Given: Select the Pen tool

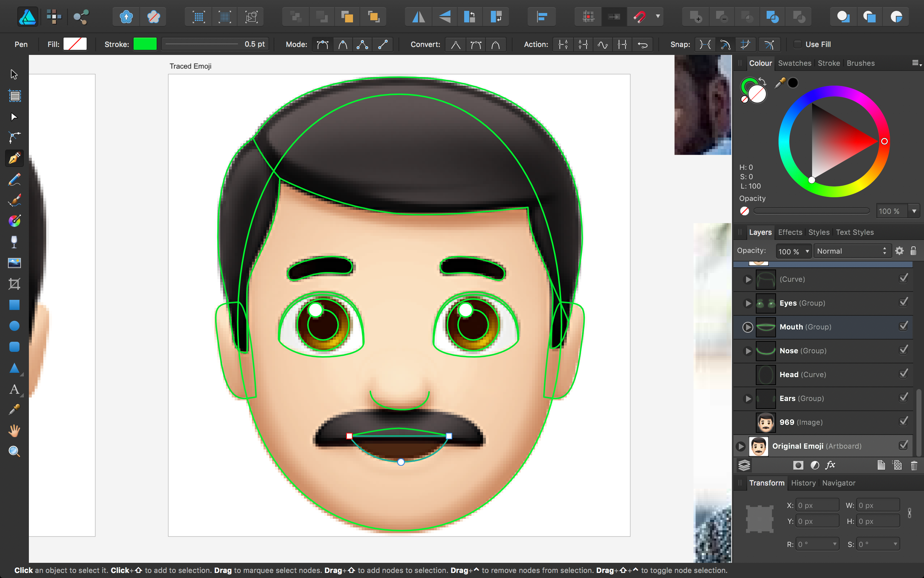Looking at the screenshot, I should coord(14,158).
